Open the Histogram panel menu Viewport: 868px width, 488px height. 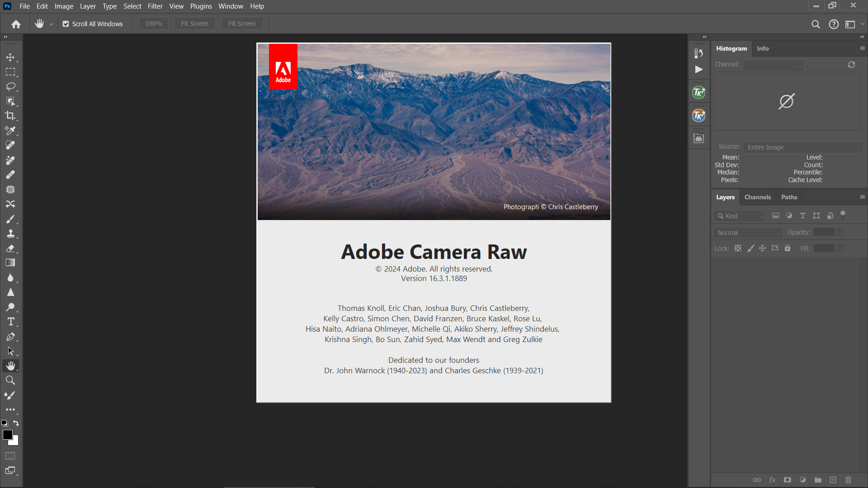862,48
